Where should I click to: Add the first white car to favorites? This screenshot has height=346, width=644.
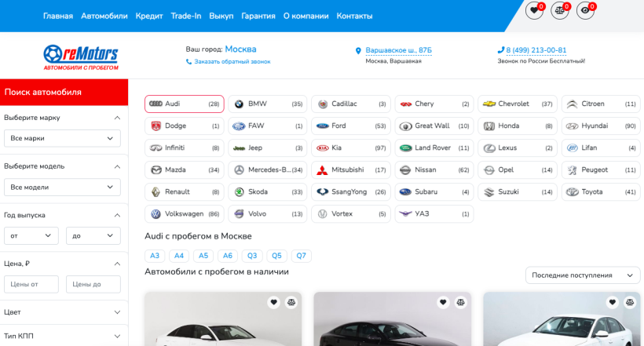pos(273,303)
